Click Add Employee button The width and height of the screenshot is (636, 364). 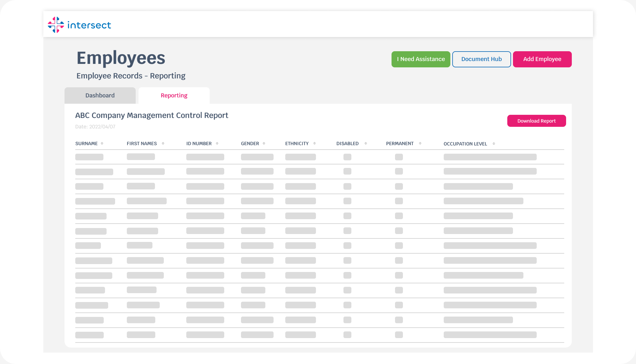pyautogui.click(x=542, y=59)
